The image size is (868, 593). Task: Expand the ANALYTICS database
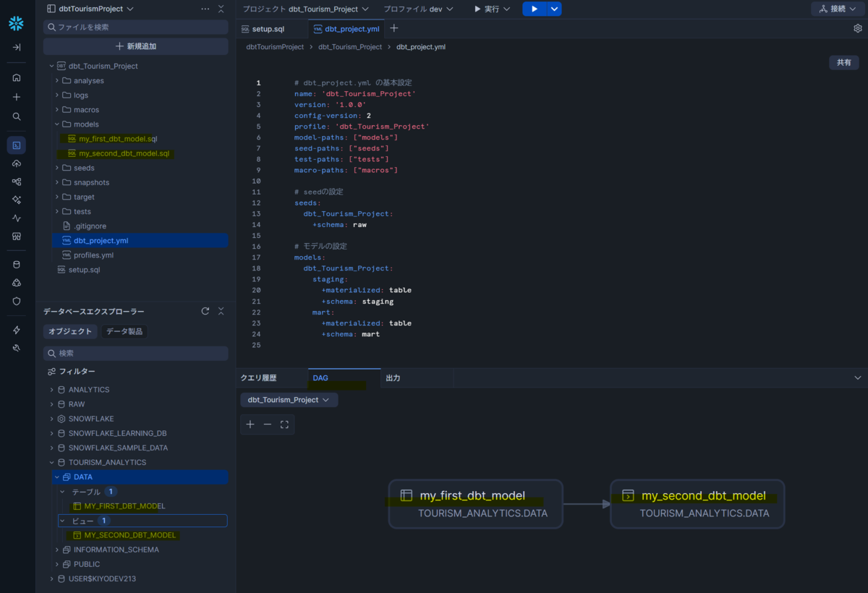52,390
